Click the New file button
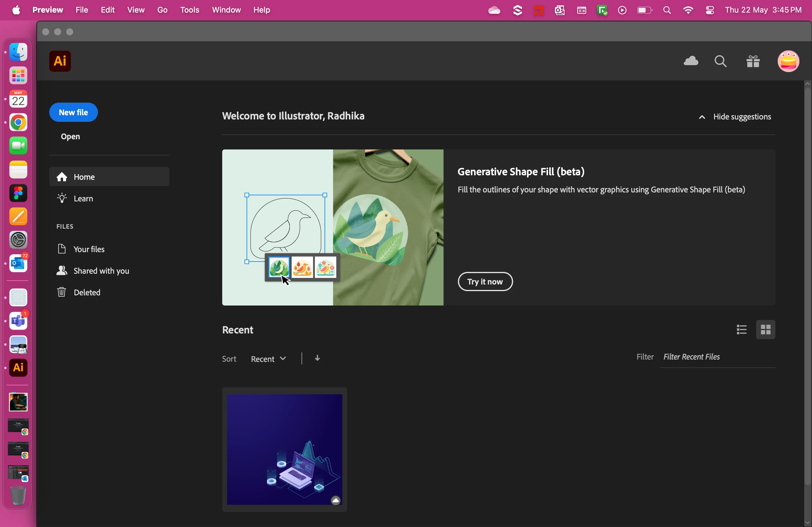812x527 pixels. [x=73, y=112]
